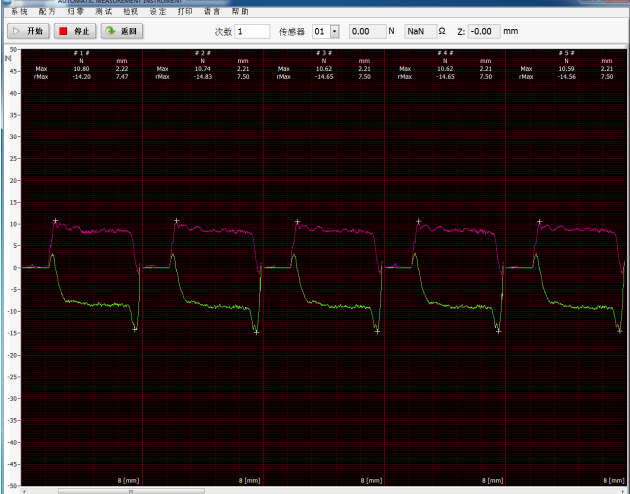The width and height of the screenshot is (630, 494).
Task: Select the 传感器 combo box showing 01
Action: pos(326,31)
